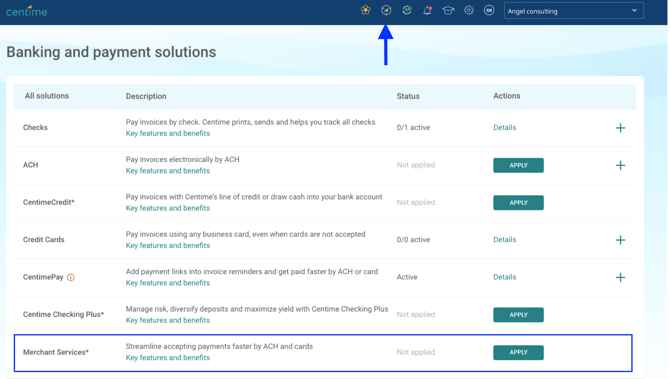This screenshot has height=379, width=670.
Task: Apply for Centime Checking Plus
Action: [518, 315]
